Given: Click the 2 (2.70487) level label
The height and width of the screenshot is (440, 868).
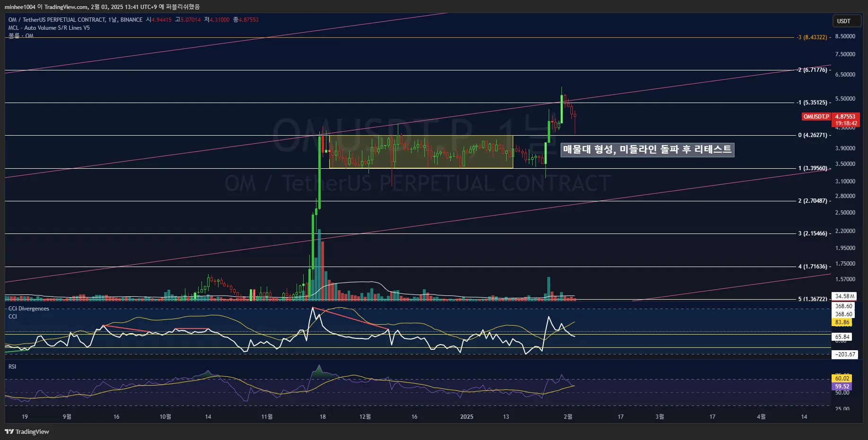Looking at the screenshot, I should pos(813,201).
